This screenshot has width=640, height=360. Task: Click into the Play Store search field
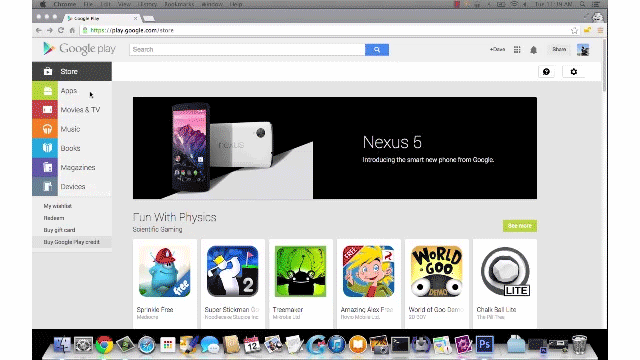click(x=247, y=49)
